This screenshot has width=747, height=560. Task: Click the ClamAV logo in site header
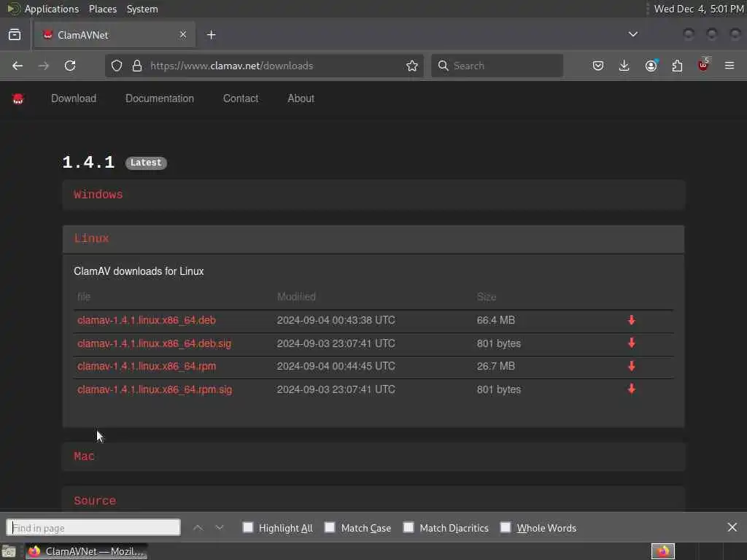[18, 98]
